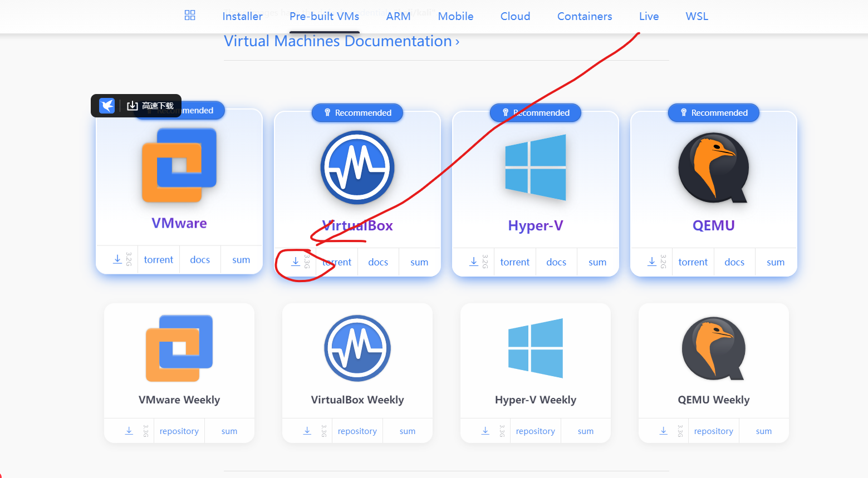The image size is (868, 478).
Task: Download the VirtualBox Weekly image arrow icon
Action: click(x=307, y=431)
